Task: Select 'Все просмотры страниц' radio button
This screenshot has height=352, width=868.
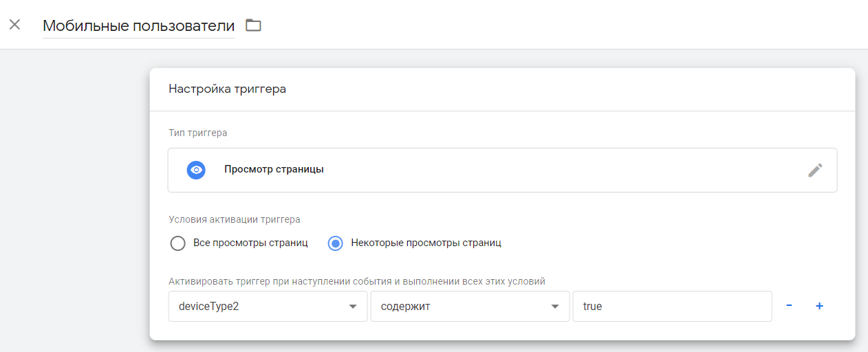Action: pyautogui.click(x=178, y=243)
